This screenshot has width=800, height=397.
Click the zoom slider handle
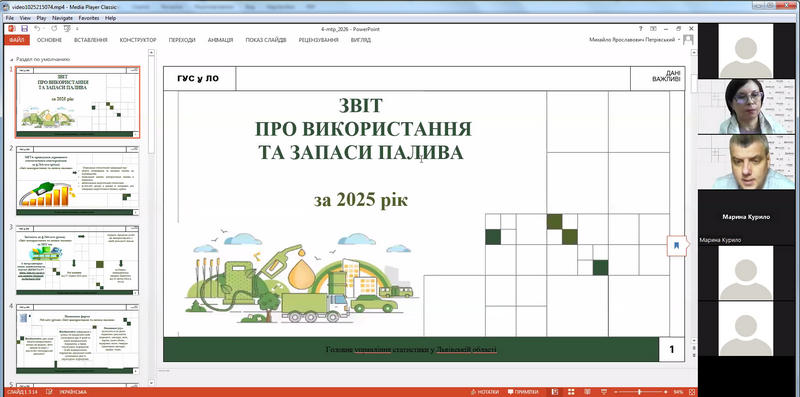[x=639, y=392]
